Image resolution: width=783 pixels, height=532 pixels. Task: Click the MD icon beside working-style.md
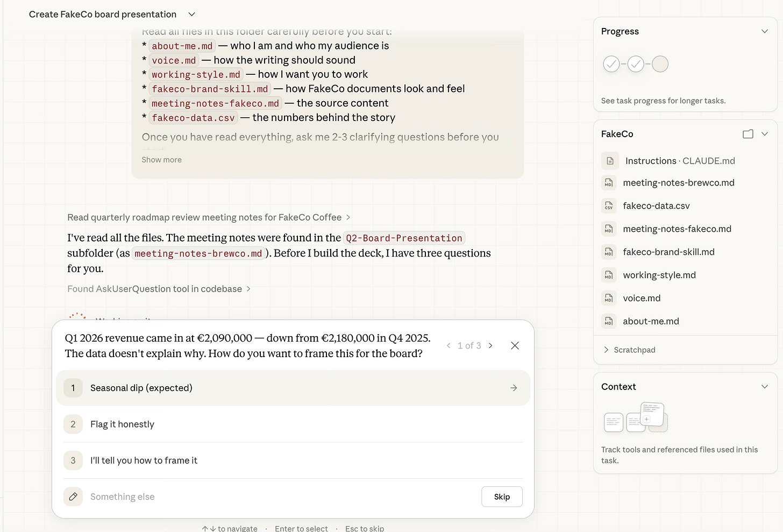pos(609,275)
